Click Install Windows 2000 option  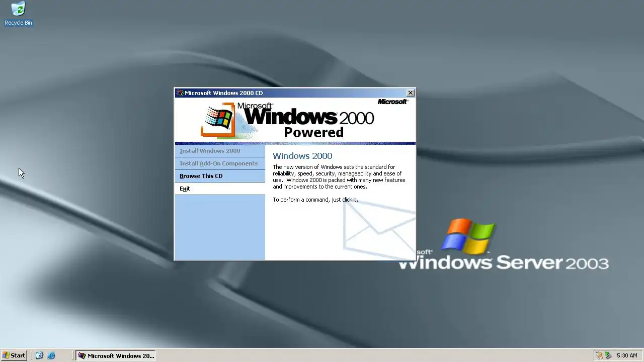pyautogui.click(x=220, y=151)
